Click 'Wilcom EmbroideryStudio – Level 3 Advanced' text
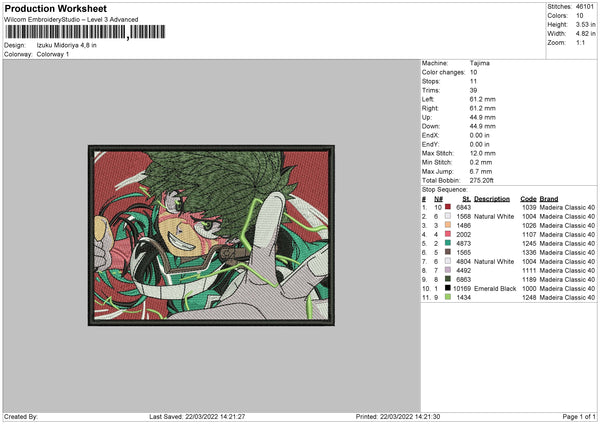Image resolution: width=600 pixels, height=424 pixels. pyautogui.click(x=71, y=20)
